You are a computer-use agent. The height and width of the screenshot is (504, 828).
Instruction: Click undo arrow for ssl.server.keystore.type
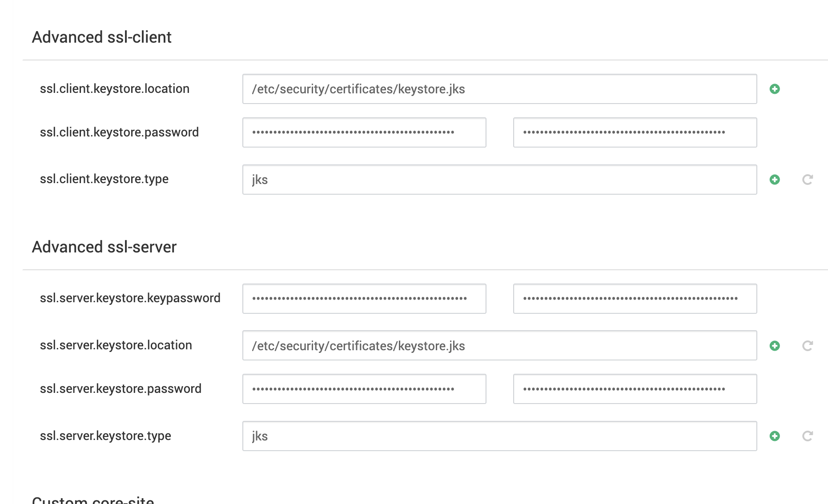[808, 436]
